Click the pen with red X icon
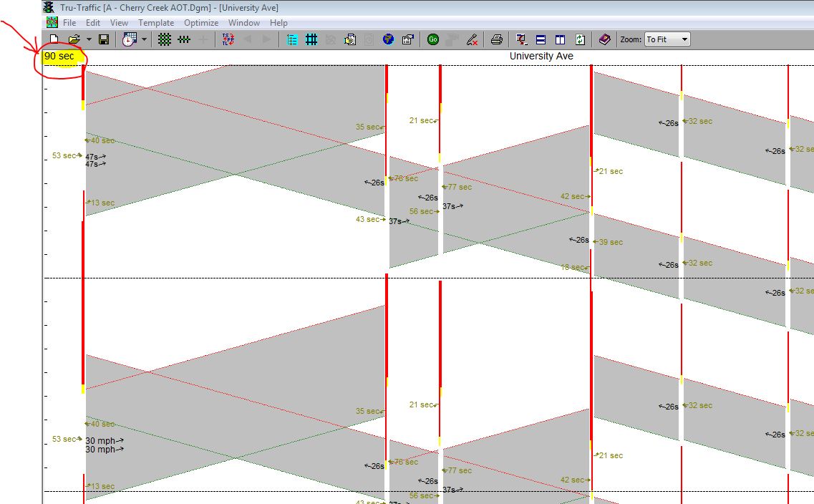This screenshot has width=814, height=504. tap(472, 39)
